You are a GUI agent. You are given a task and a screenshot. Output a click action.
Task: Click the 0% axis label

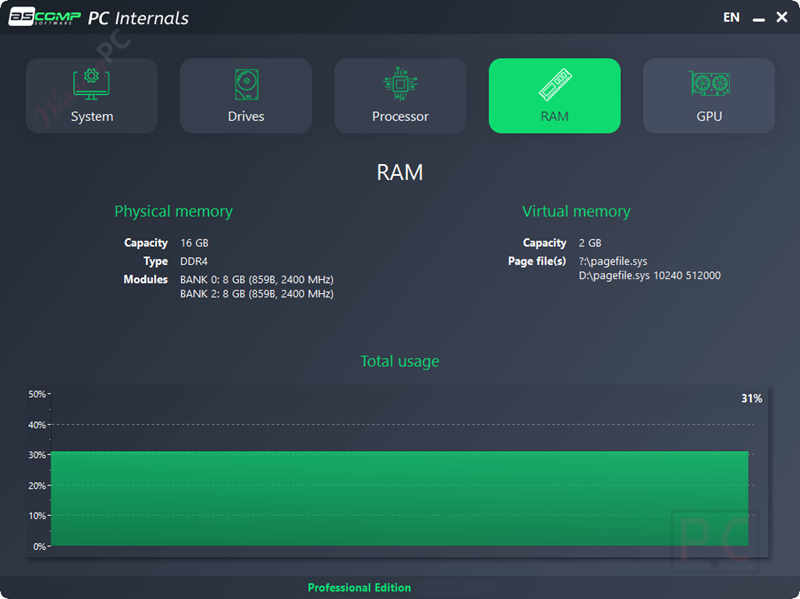coord(39,546)
